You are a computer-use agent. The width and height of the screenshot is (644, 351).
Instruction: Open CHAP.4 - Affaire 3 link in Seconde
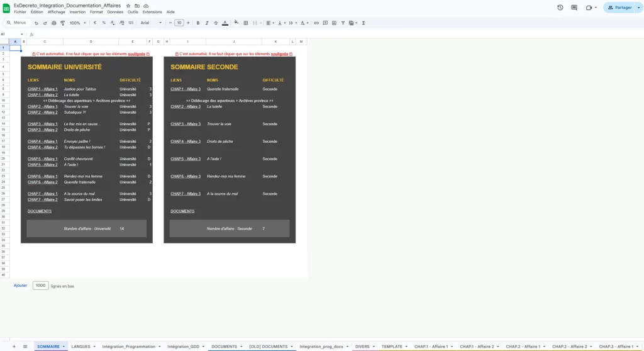[x=186, y=142]
